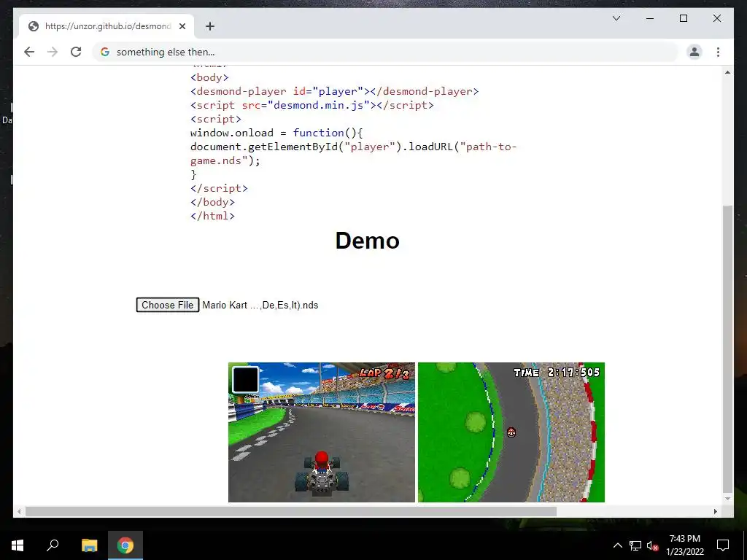Open the taskbar clock and date

click(685, 545)
